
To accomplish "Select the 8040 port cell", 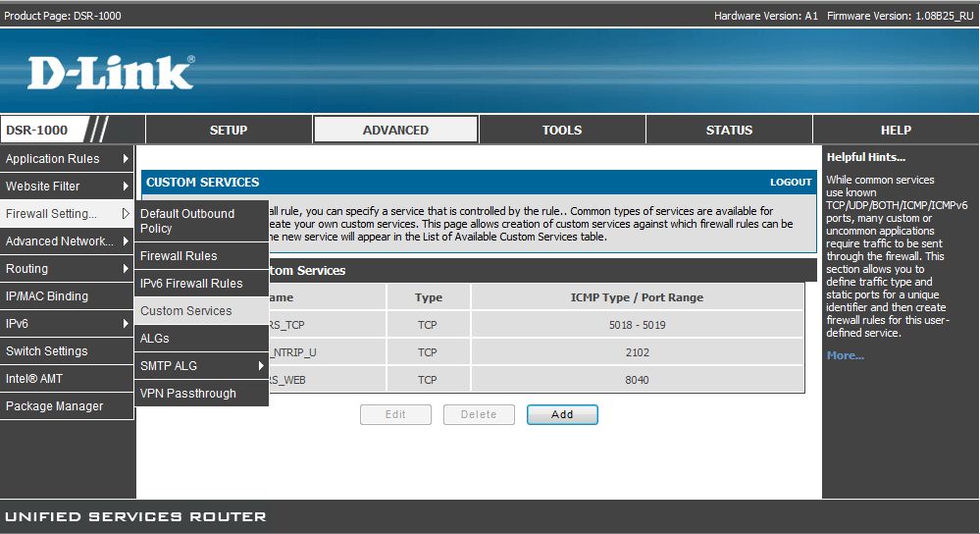I will (x=637, y=380).
